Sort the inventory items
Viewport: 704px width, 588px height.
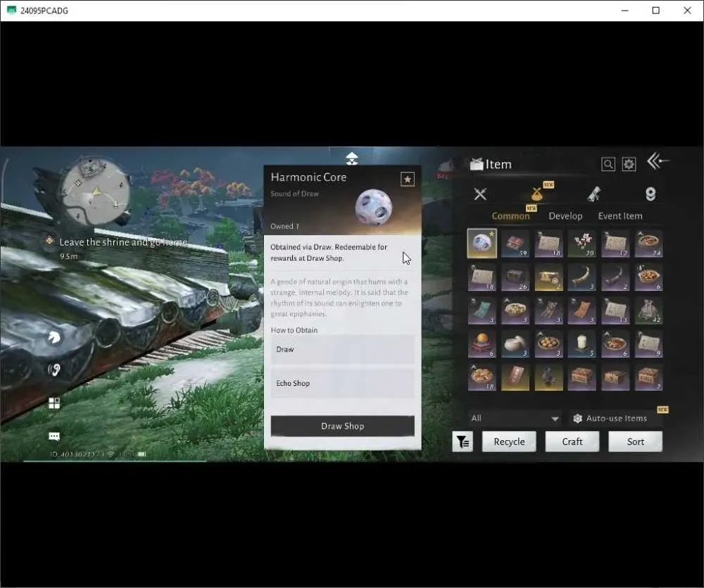635,442
